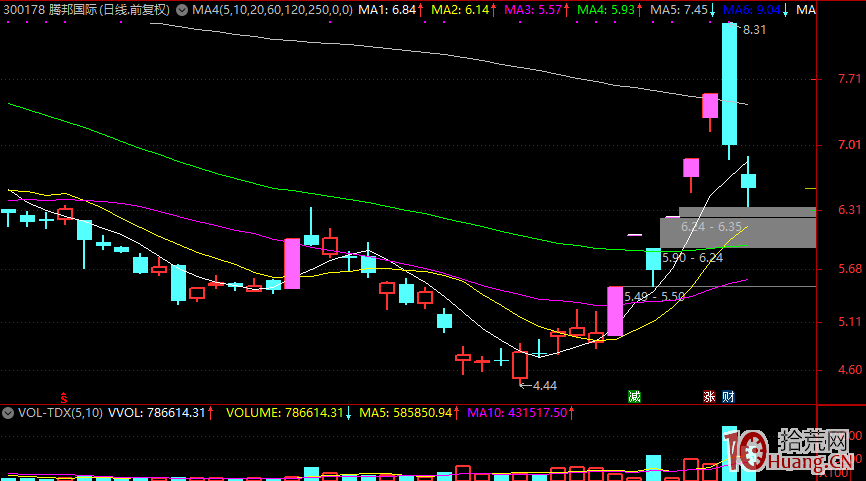This screenshot has width=866, height=481.
Task: Click the 6.31 price axis label
Action: click(849, 210)
